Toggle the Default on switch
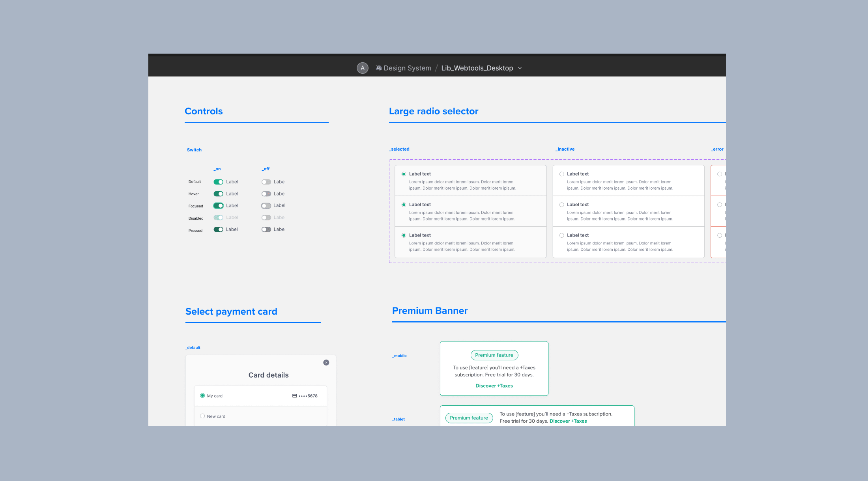Screen dimensions: 868x481 pos(219,182)
